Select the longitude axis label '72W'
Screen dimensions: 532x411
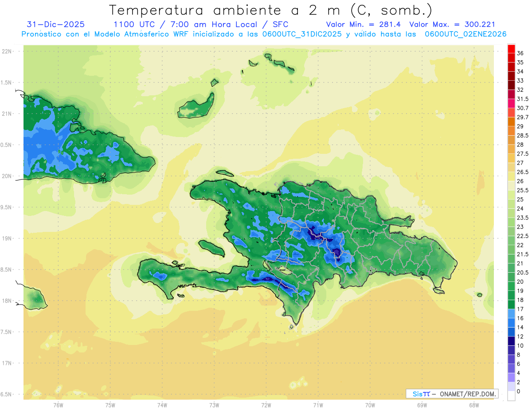(x=266, y=405)
